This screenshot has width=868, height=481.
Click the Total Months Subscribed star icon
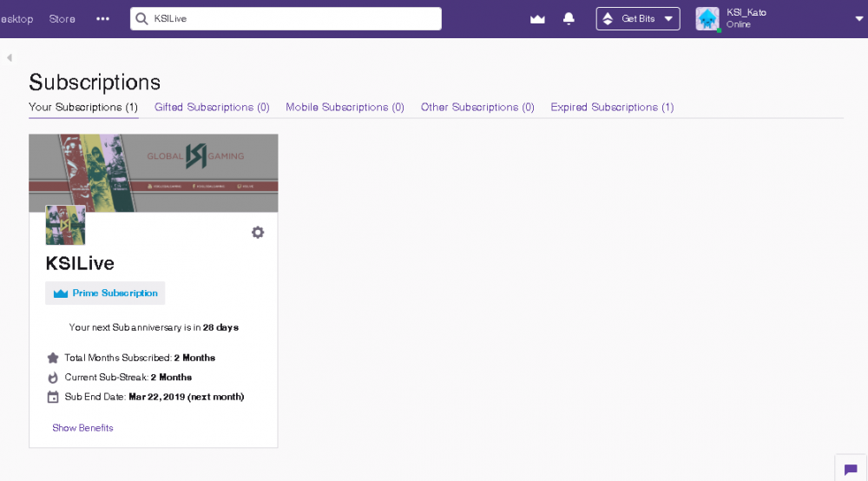click(53, 358)
